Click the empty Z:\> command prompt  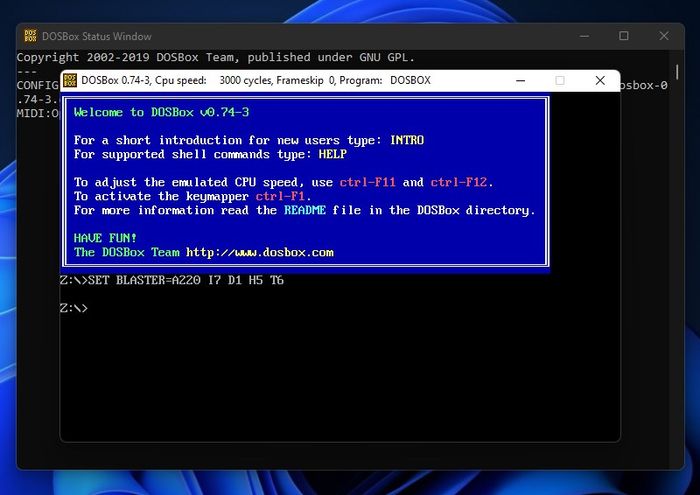pyautogui.click(x=74, y=308)
